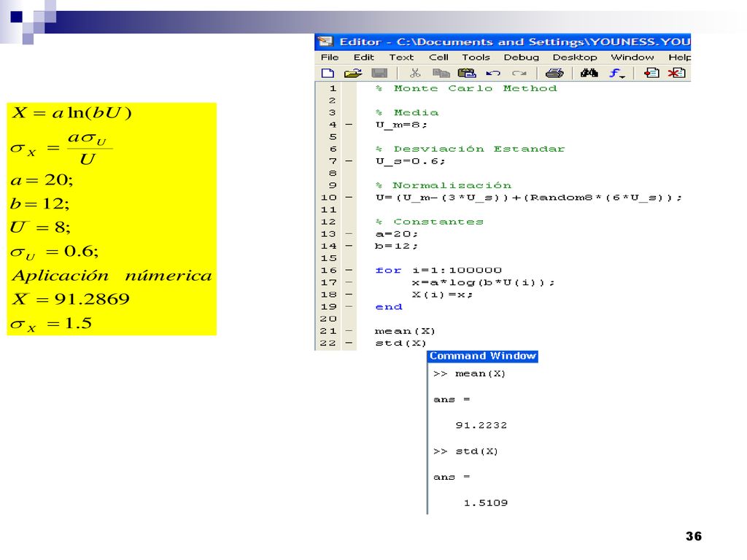Redo the edit with the Redo icon
This screenshot has width=747, height=560.
(x=519, y=73)
